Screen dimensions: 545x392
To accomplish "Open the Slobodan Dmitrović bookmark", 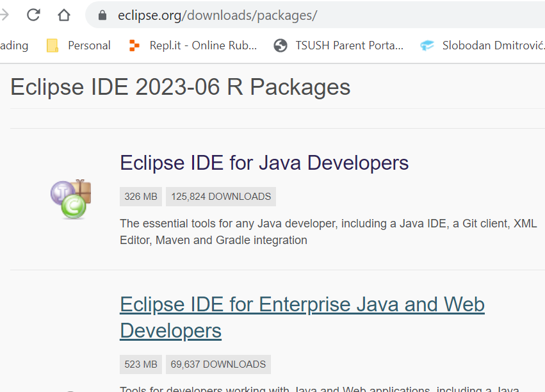I will [x=482, y=45].
